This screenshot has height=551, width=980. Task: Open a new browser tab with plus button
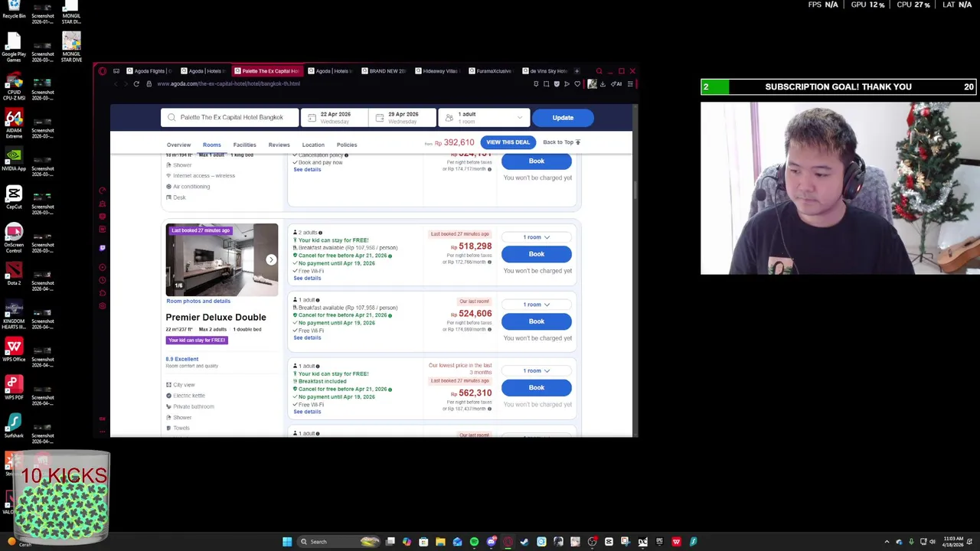click(x=577, y=71)
